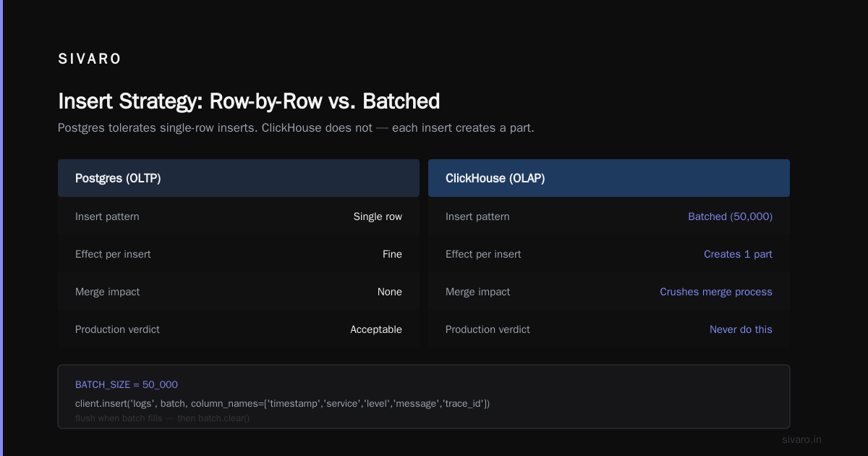Click "Insert pattern" label in the Postgres table
This screenshot has height=456, width=868.
click(x=107, y=216)
